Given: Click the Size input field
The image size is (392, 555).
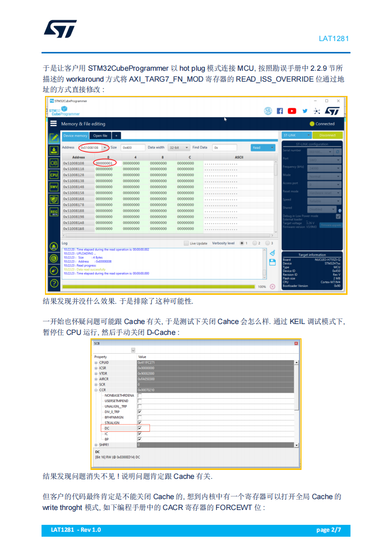Looking at the screenshot, I should [x=132, y=147].
